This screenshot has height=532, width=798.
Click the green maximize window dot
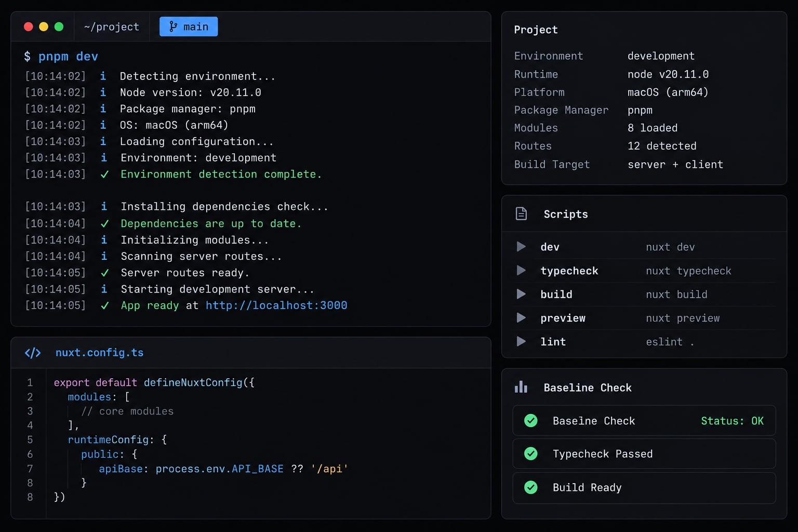click(59, 26)
